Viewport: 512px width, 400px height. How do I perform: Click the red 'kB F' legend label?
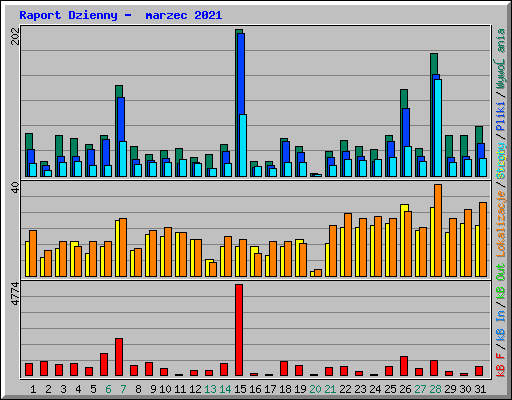coord(501,365)
